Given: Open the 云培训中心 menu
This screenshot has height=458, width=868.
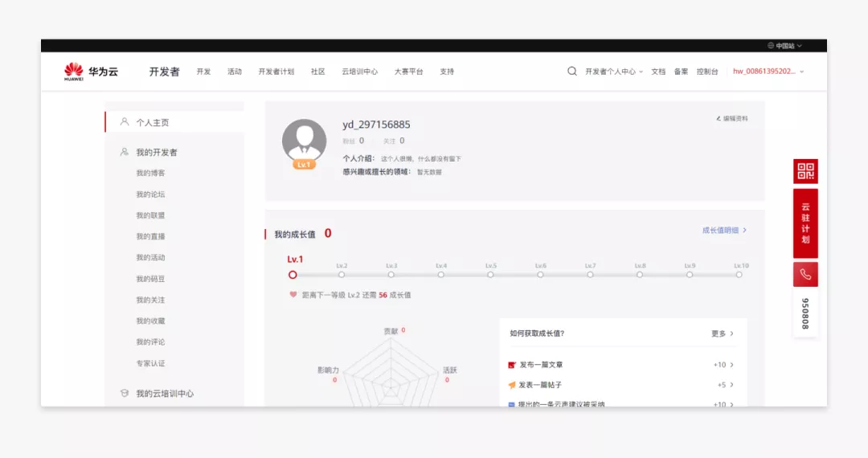Looking at the screenshot, I should [360, 72].
